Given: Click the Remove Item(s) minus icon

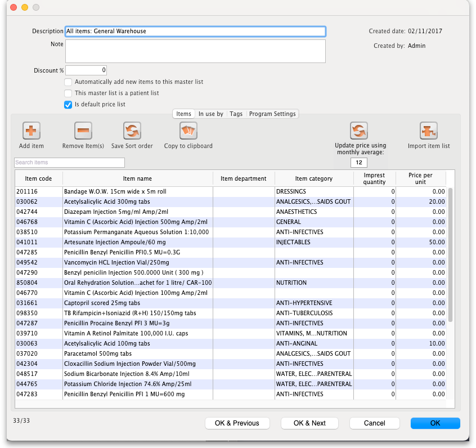Looking at the screenshot, I should coord(83,131).
